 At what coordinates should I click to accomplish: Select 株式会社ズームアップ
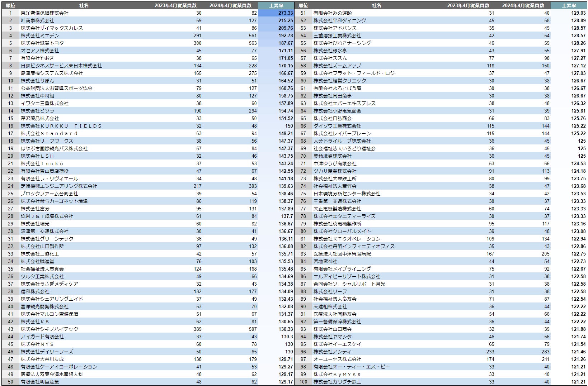coord(337,66)
